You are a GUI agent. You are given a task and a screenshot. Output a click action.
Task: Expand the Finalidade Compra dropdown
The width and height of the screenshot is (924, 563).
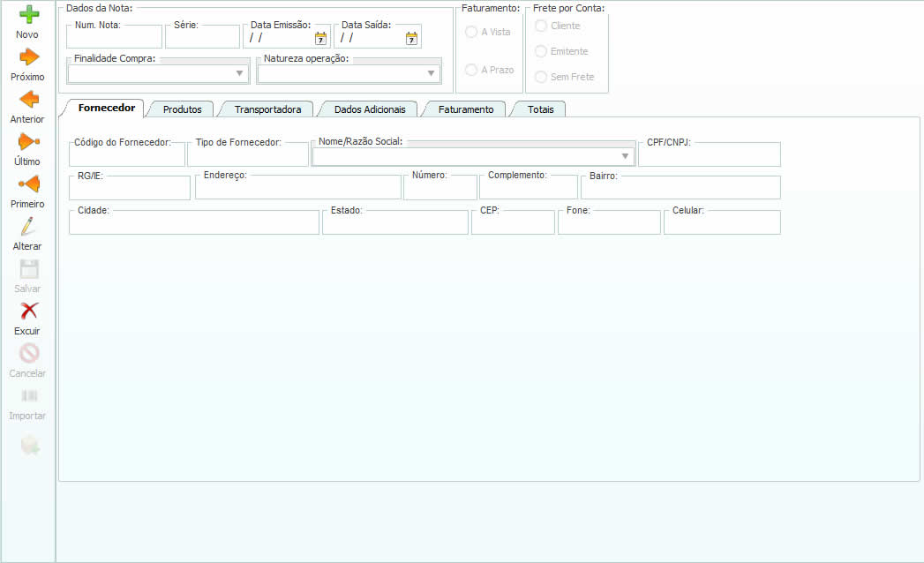pyautogui.click(x=239, y=74)
